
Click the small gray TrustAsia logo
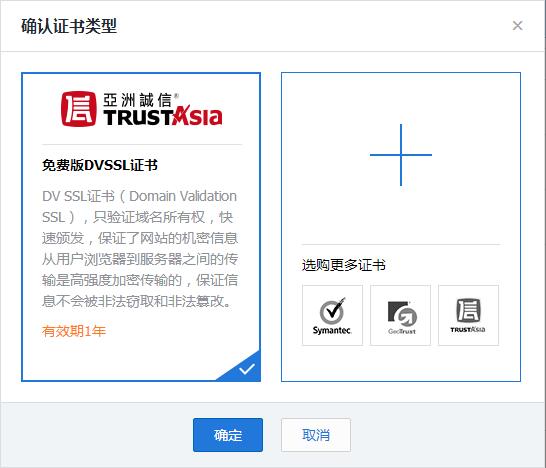click(468, 315)
